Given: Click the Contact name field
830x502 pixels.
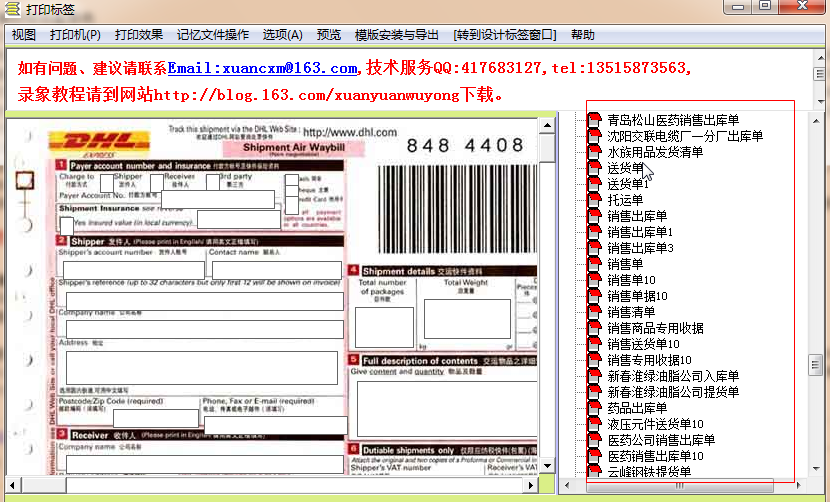Looking at the screenshot, I should click(277, 270).
